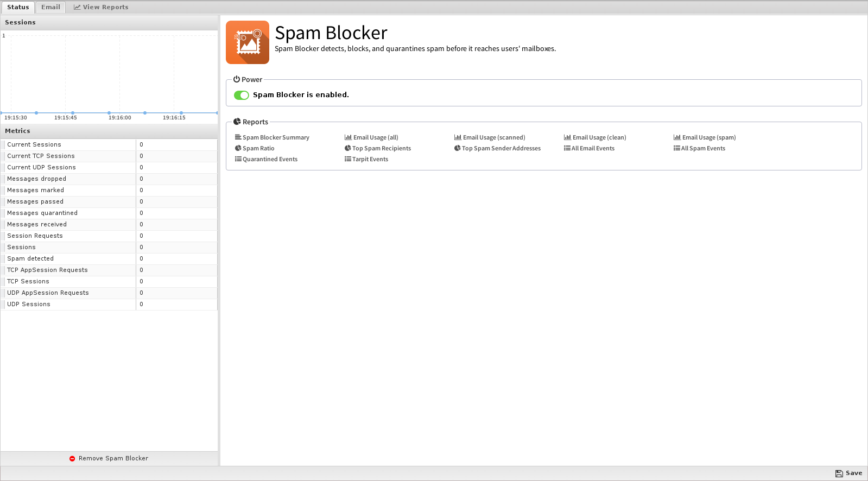Viewport: 868px width, 481px height.
Task: Click the Spam Blocker Summary list icon
Action: click(238, 137)
